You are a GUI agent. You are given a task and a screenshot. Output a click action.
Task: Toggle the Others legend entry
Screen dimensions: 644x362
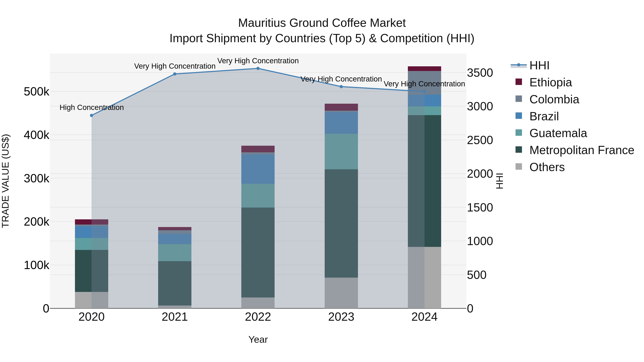pos(540,167)
